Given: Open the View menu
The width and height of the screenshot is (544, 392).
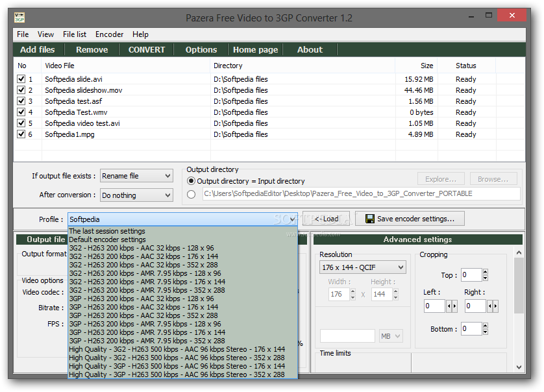Looking at the screenshot, I should point(45,34).
